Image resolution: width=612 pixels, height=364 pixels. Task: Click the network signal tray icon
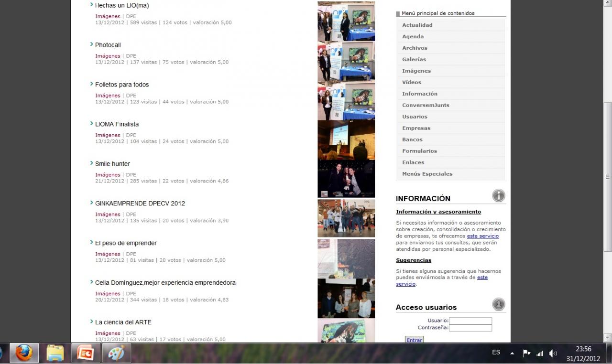tap(540, 353)
